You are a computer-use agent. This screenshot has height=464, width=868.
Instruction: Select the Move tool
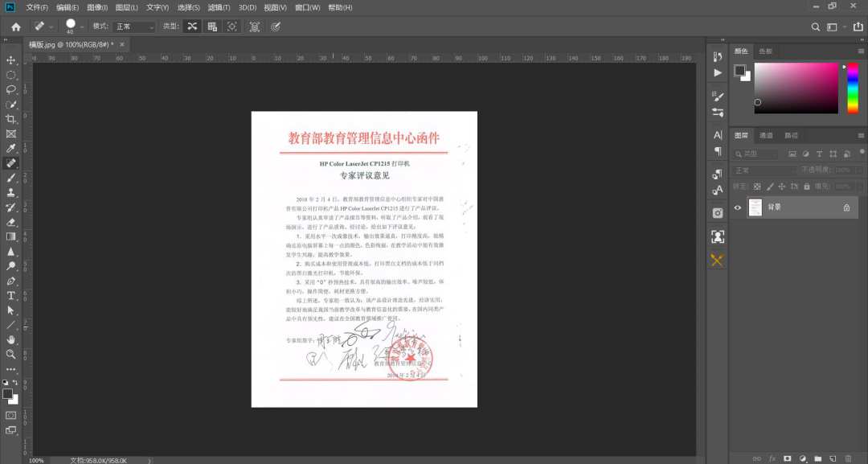tap(10, 60)
